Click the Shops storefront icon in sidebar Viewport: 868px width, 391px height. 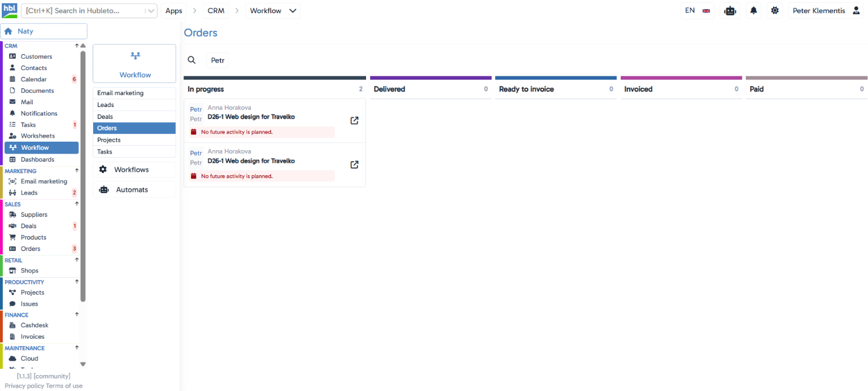[13, 271]
